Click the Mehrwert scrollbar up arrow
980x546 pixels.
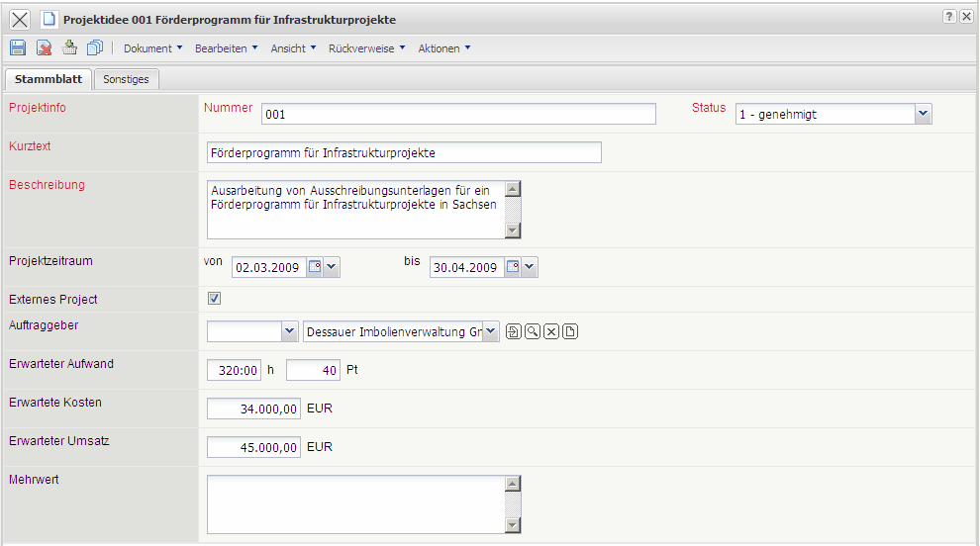coord(513,484)
